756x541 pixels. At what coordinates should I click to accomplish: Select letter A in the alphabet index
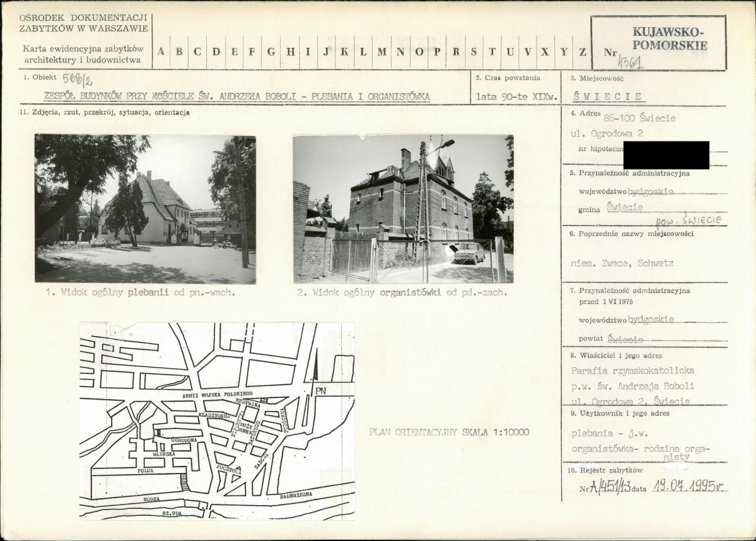tap(161, 52)
